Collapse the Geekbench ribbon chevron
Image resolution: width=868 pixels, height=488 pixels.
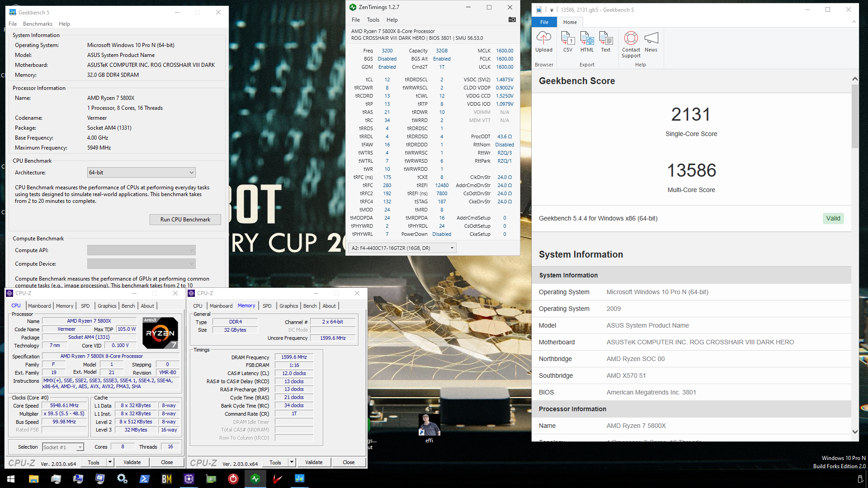(854, 22)
